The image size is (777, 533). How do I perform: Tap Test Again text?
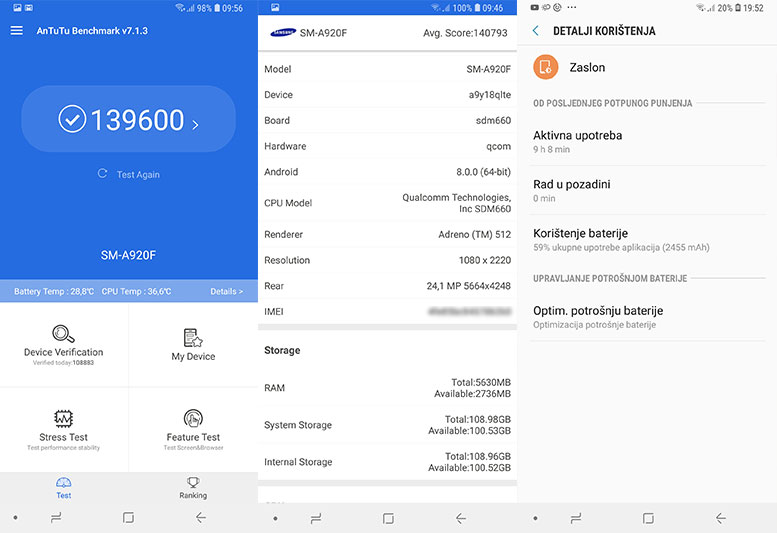(x=138, y=174)
